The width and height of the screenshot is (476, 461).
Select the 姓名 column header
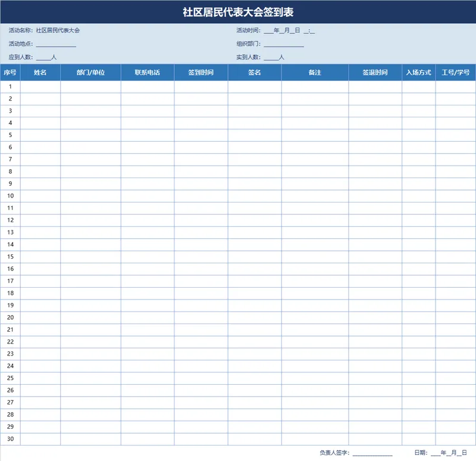(40, 72)
